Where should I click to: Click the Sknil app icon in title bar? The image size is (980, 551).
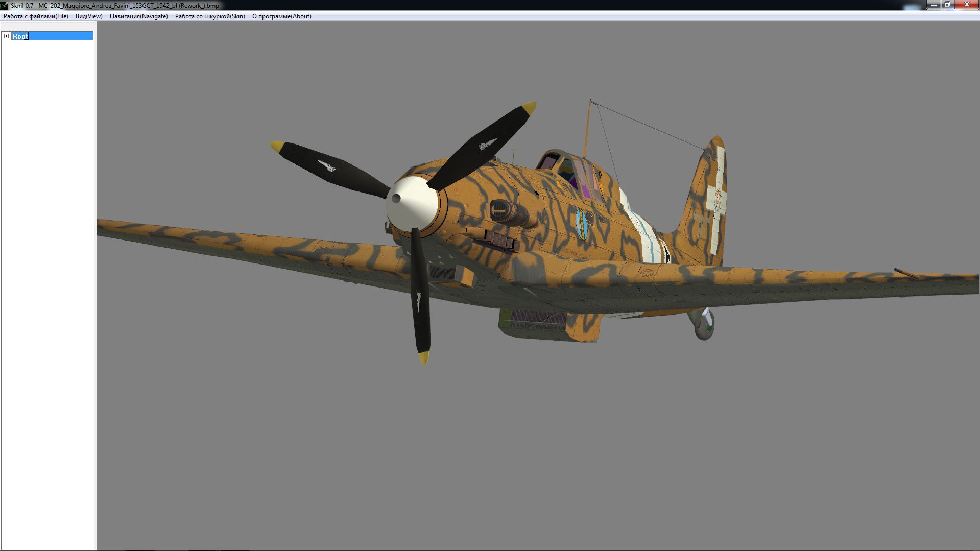point(5,5)
